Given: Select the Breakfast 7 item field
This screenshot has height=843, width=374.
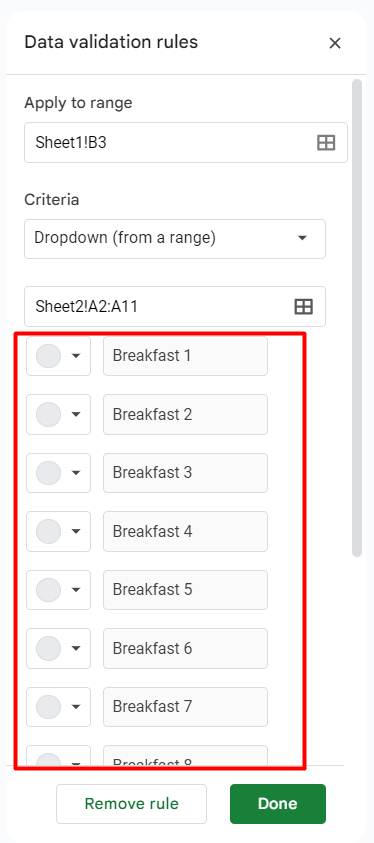Looking at the screenshot, I should 185,707.
